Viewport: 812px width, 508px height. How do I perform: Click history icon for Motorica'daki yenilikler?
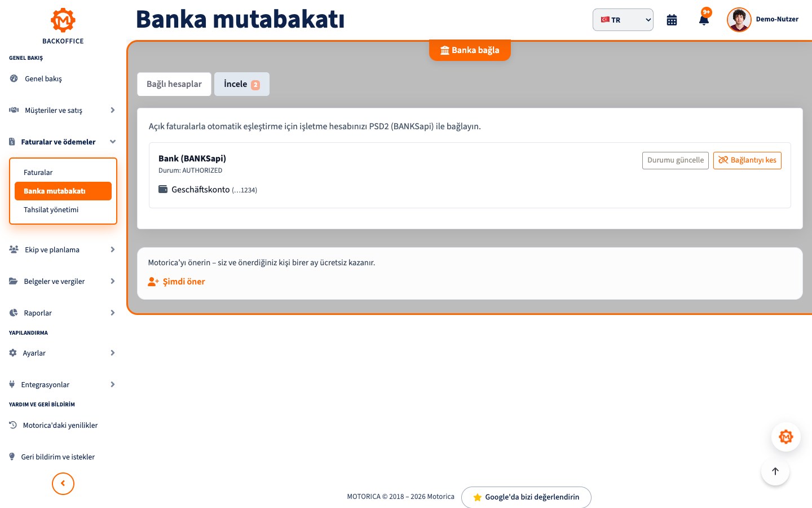pyautogui.click(x=13, y=425)
